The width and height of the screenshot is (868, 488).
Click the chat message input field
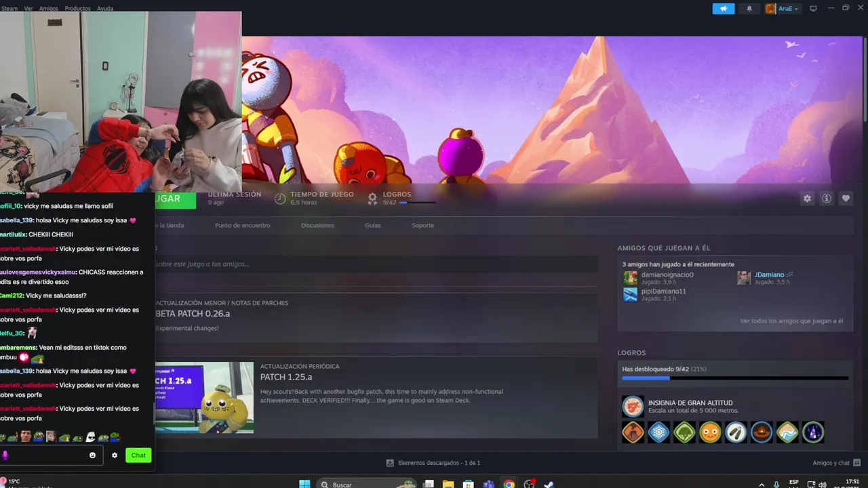point(52,455)
